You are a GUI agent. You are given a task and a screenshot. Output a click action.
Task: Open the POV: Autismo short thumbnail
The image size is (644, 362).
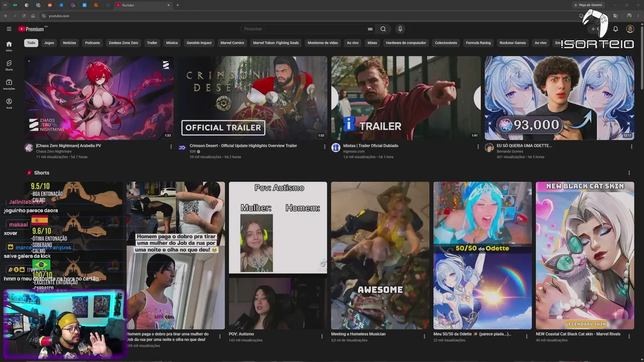(278, 255)
